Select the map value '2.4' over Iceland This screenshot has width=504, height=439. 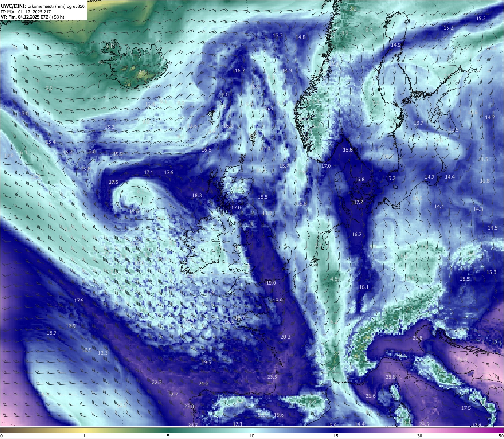coord(142,72)
